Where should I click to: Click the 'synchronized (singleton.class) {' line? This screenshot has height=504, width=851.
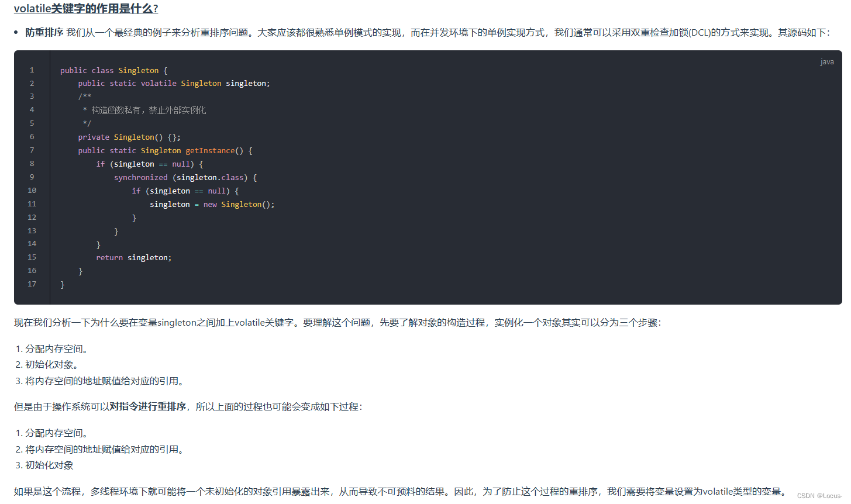point(185,177)
